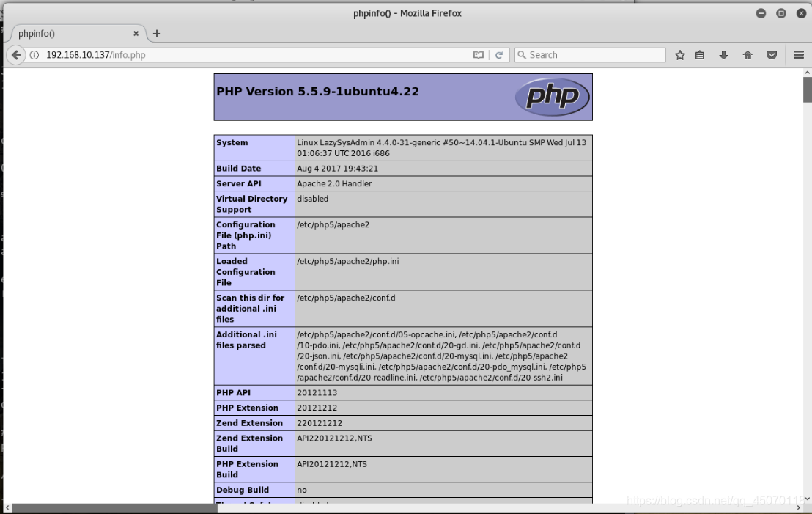Click Additional .ini files parsed label
The image size is (812, 514).
(x=246, y=340)
